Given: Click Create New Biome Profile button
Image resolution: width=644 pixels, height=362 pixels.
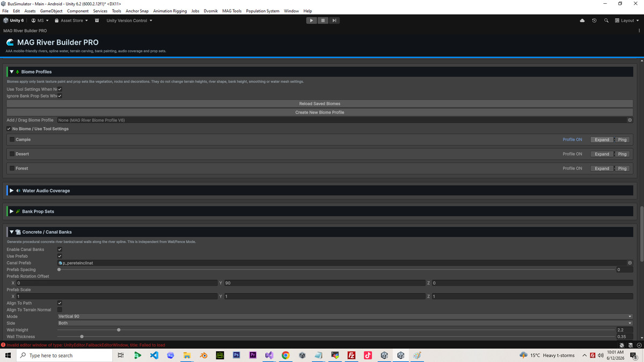Looking at the screenshot, I should click(x=320, y=113).
